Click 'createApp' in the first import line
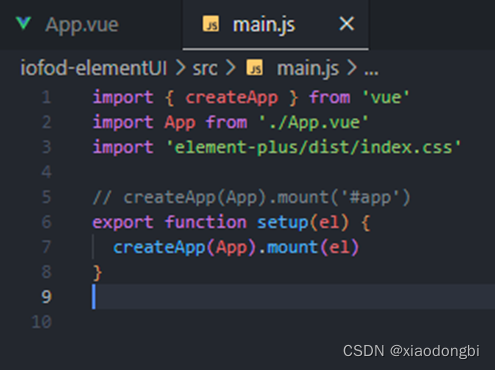 pos(232,98)
